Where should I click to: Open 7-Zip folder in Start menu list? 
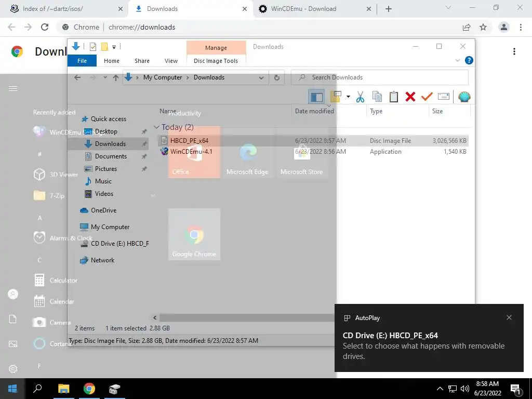coord(57,196)
